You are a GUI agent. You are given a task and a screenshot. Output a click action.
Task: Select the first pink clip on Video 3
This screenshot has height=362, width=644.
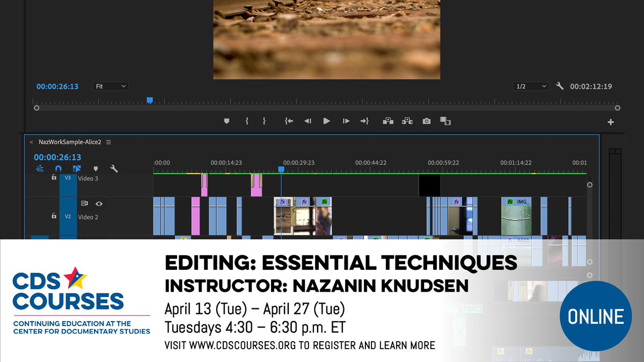click(204, 185)
